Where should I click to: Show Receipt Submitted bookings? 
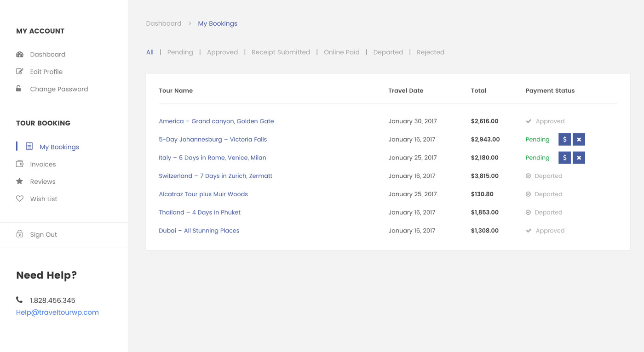pyautogui.click(x=281, y=52)
